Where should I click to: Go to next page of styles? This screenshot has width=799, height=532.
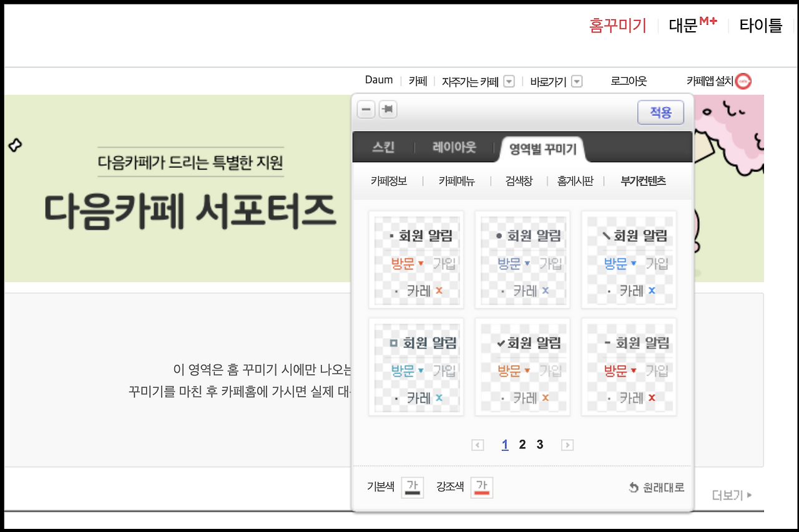pyautogui.click(x=567, y=445)
